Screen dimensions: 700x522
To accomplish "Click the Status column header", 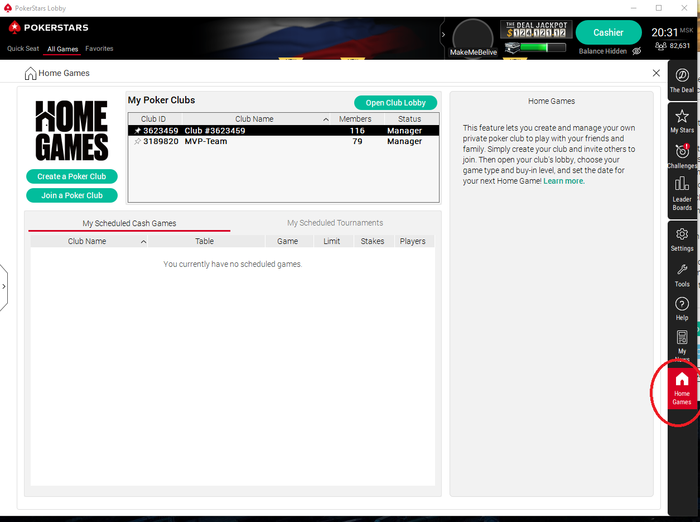I will click(412, 119).
